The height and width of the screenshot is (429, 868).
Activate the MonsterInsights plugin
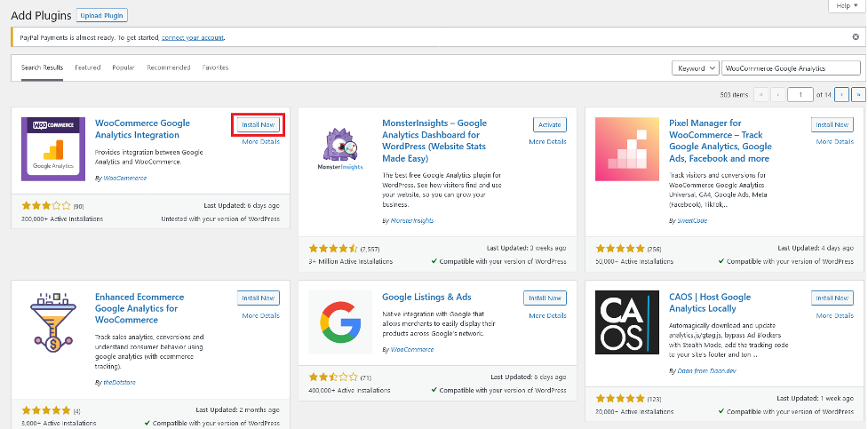click(x=550, y=124)
